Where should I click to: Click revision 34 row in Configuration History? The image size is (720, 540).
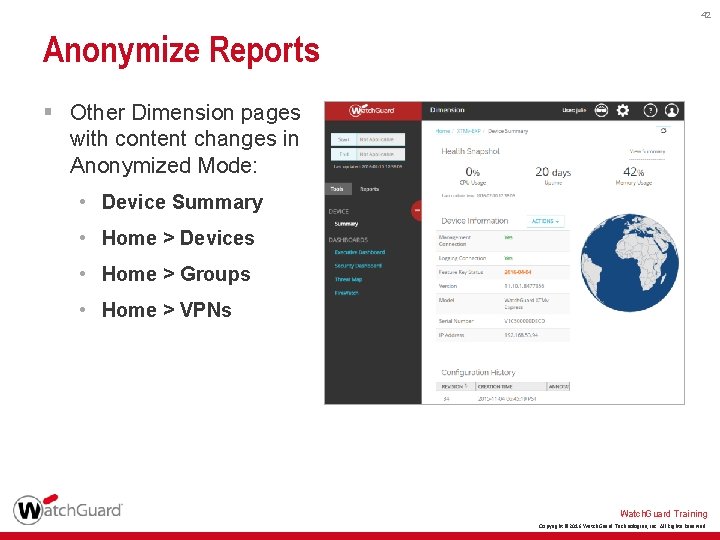(x=503, y=399)
